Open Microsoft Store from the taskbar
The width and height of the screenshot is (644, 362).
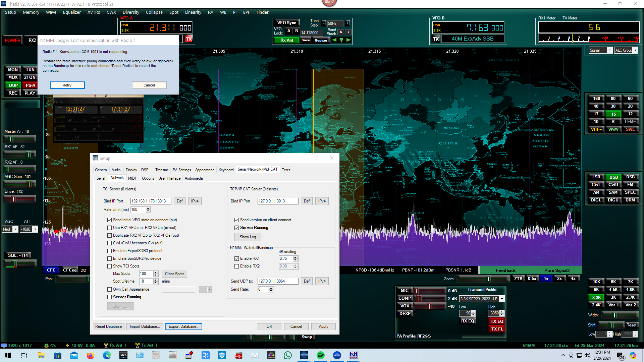(58, 355)
